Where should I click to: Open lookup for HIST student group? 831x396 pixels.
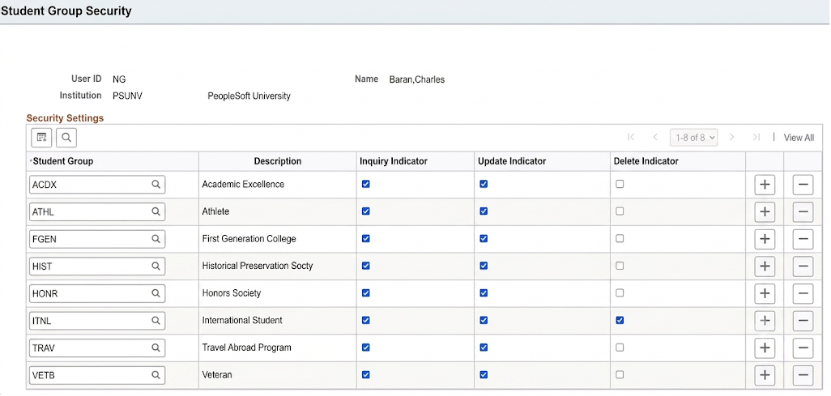coord(156,266)
